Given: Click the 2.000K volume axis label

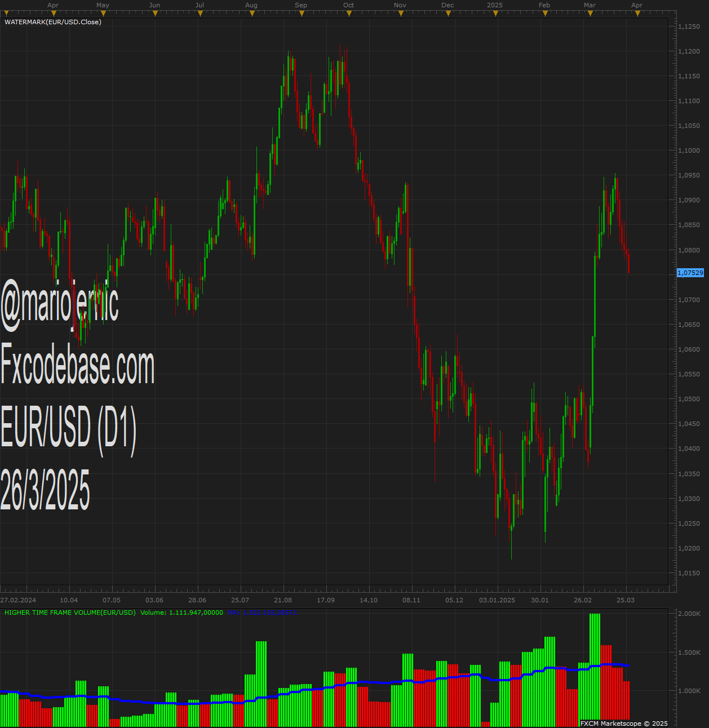Looking at the screenshot, I should click(x=690, y=614).
